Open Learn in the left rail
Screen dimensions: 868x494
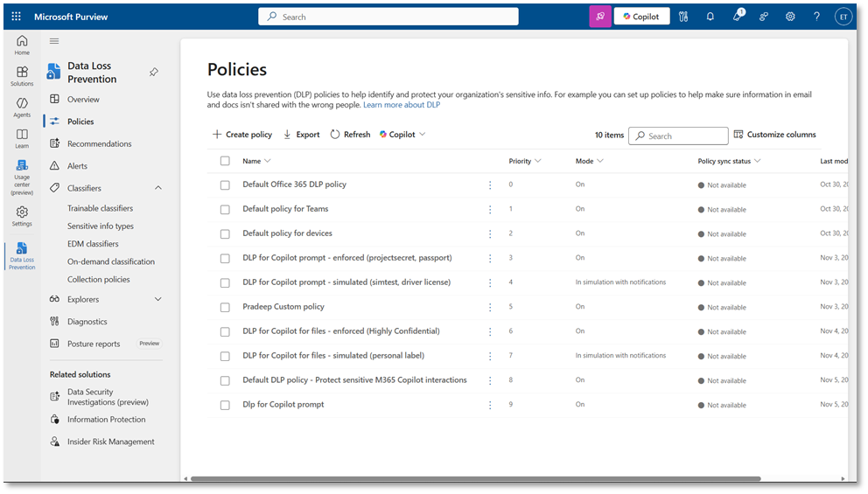(22, 139)
